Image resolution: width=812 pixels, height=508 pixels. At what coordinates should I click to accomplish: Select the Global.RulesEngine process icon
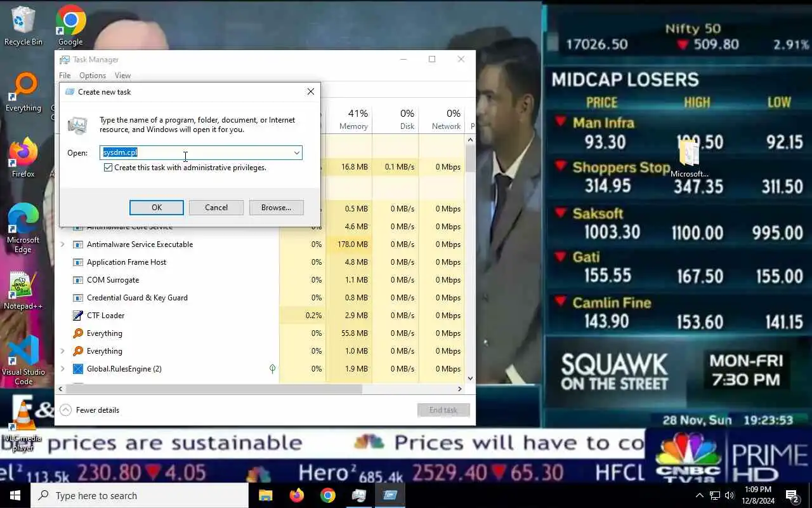click(78, 369)
